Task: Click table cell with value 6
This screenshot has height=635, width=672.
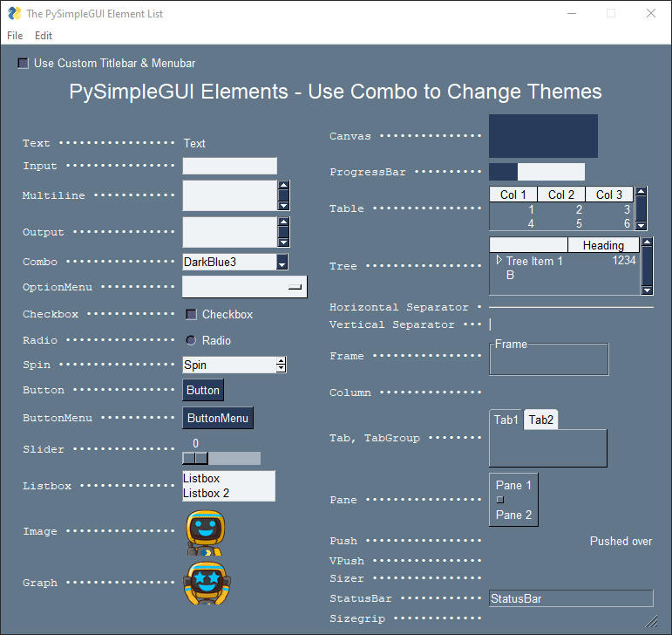Action: coord(627,223)
